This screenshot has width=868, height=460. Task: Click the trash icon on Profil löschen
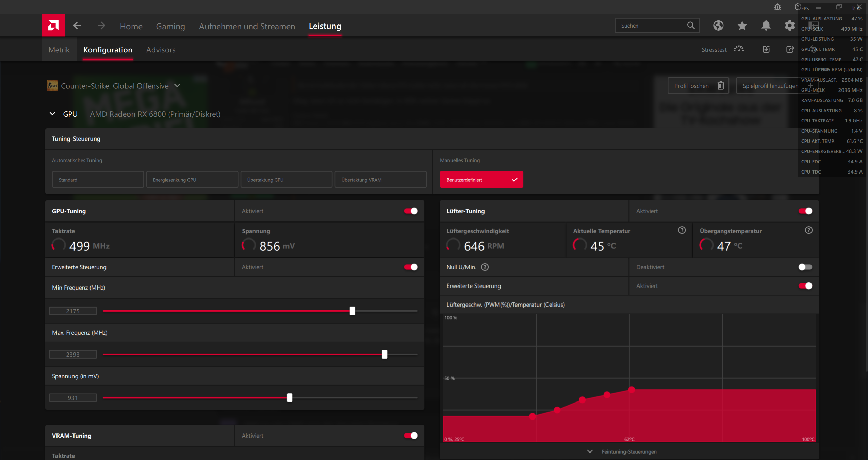(720, 86)
